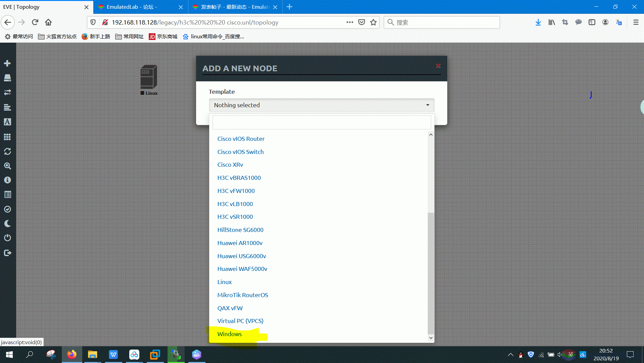This screenshot has width=644, height=363.
Task: Close the Add a New Node dialog
Action: [438, 66]
